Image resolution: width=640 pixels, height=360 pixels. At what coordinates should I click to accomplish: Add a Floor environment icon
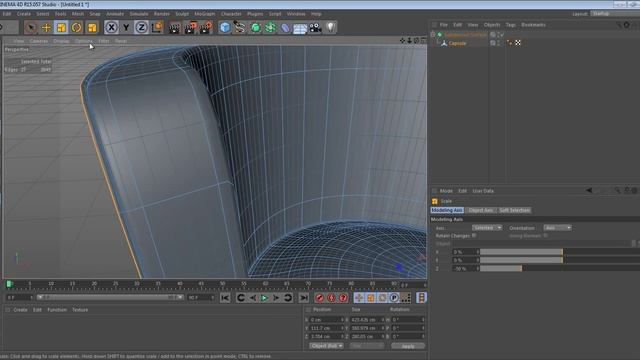point(300,28)
